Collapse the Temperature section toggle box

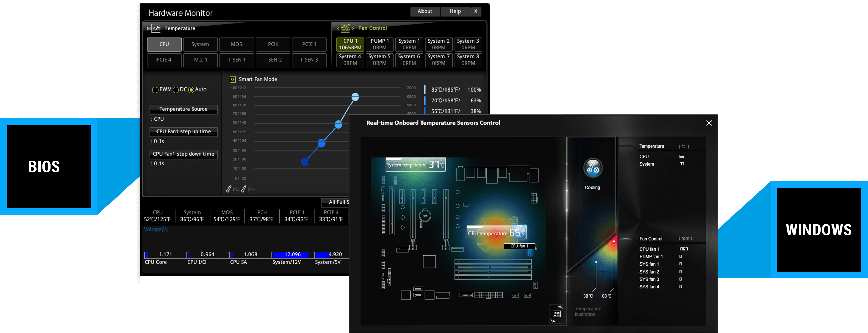pyautogui.click(x=149, y=28)
